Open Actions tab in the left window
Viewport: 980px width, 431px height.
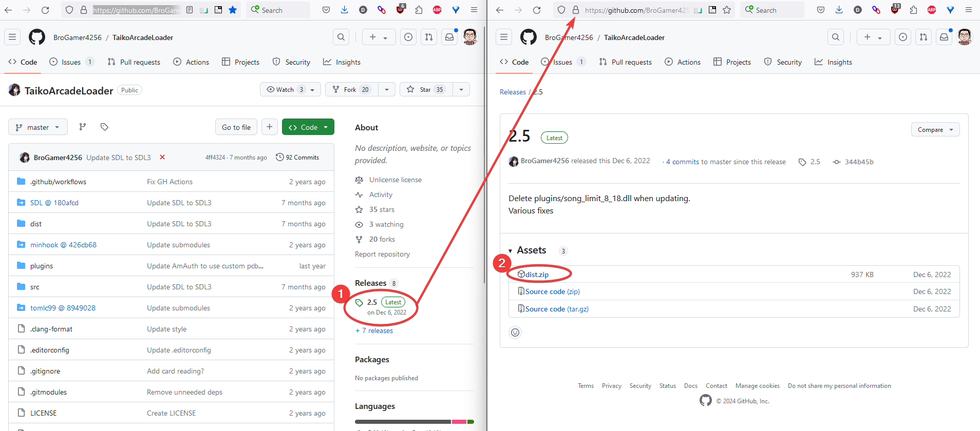coord(191,62)
